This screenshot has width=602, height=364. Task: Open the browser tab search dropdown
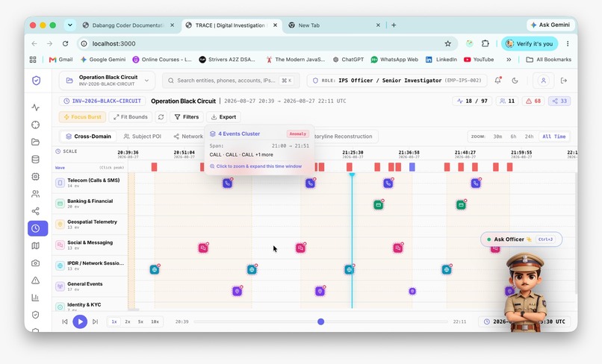pos(70,25)
